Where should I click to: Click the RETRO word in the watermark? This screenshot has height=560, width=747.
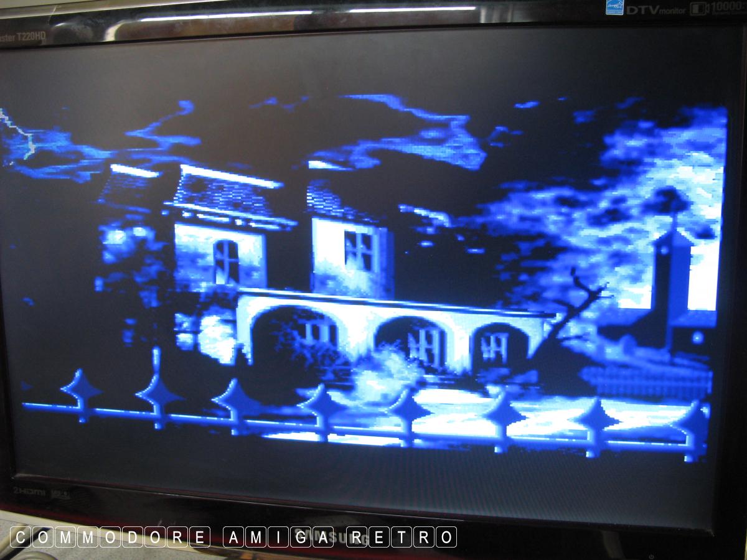402,537
